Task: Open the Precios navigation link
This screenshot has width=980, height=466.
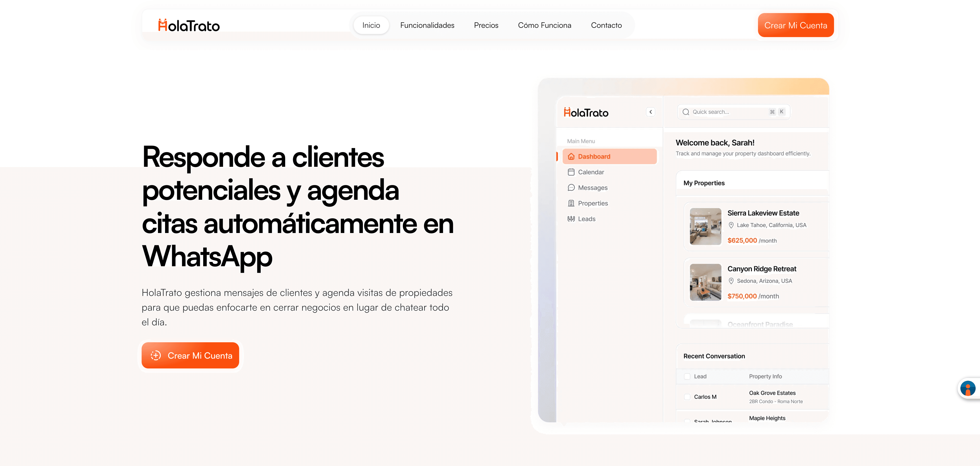Action: pos(486,25)
